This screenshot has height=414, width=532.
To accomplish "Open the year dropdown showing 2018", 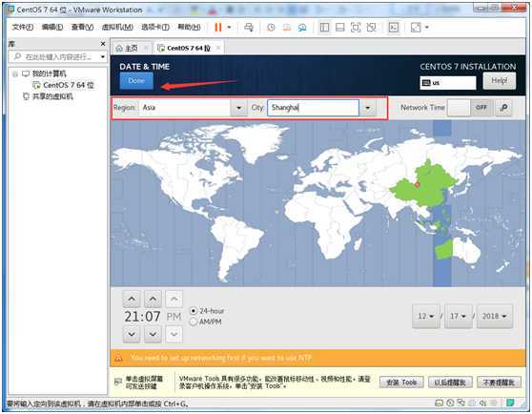I will click(494, 317).
